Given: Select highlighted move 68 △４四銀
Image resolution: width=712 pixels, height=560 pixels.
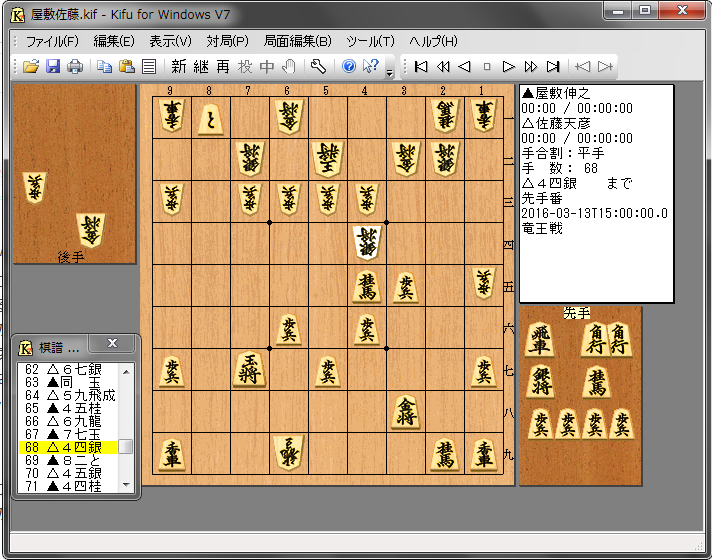Looking at the screenshot, I should [x=68, y=447].
